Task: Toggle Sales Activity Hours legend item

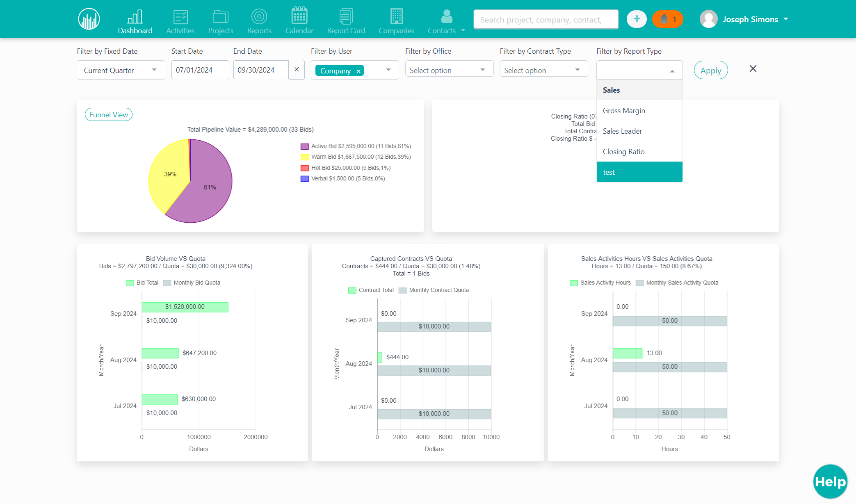Action: point(600,283)
